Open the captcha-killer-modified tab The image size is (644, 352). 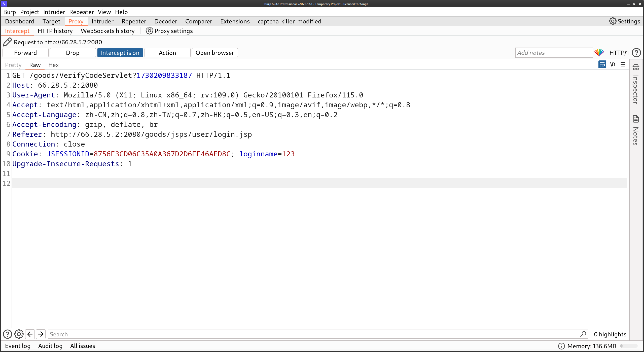pos(290,21)
